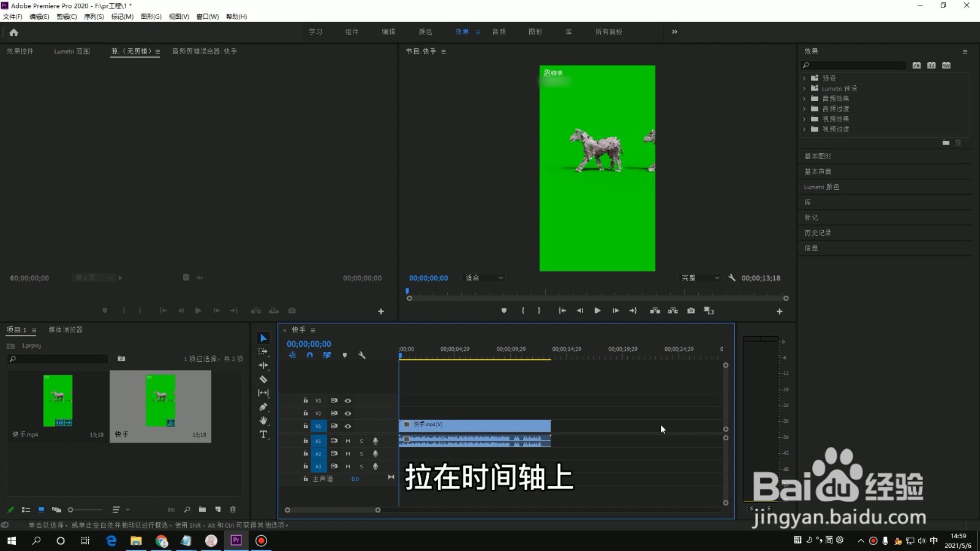The width and height of the screenshot is (980, 551).
Task: Open the 媒体浏览器 panel tab
Action: (x=66, y=330)
